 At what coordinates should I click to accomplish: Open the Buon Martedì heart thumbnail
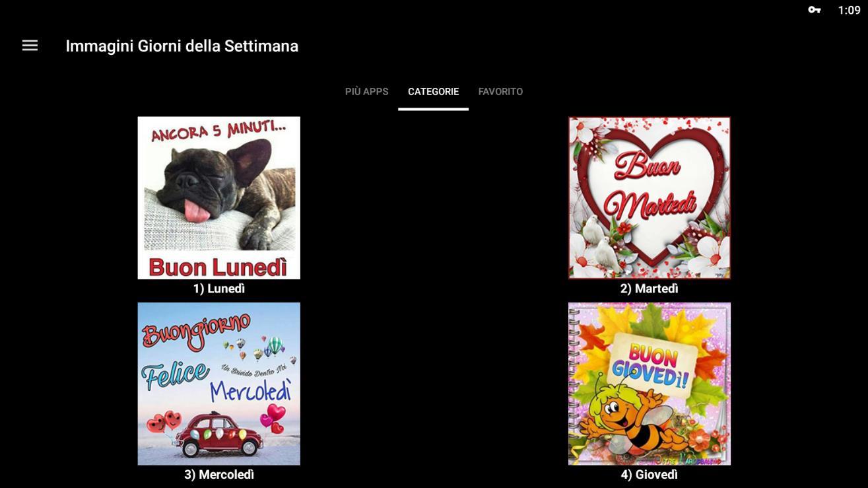[650, 198]
